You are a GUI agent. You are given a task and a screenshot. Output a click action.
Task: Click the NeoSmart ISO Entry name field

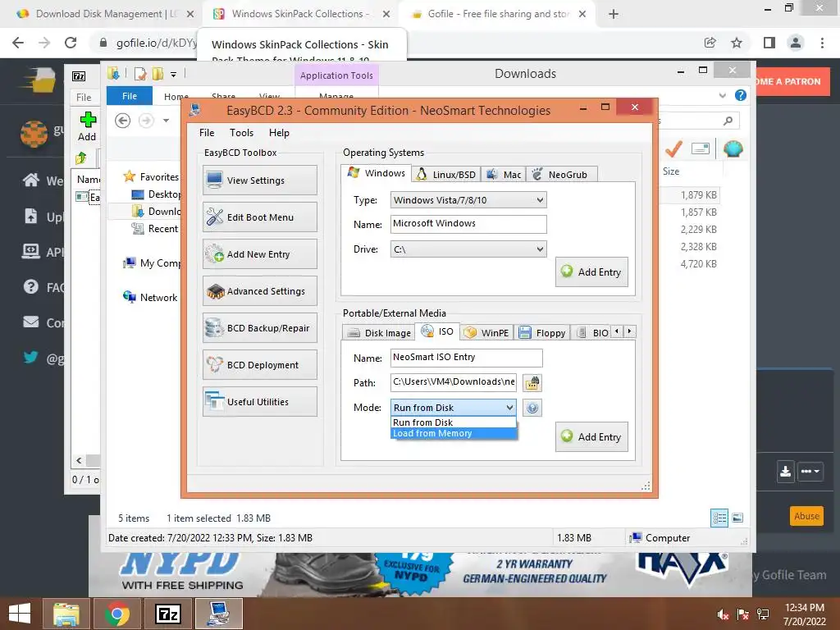pos(466,358)
